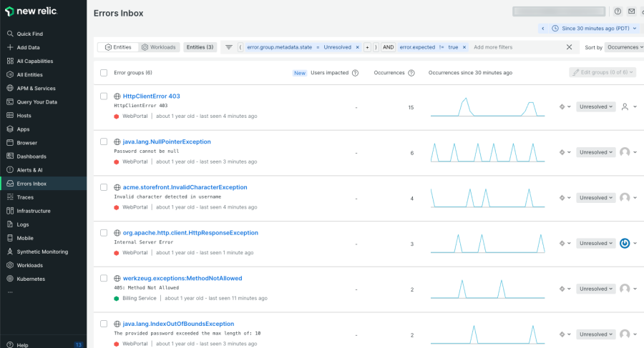644x348 pixels.
Task: Open werkzeug.exceptions:MethodNotAllowed link
Action: tap(182, 278)
